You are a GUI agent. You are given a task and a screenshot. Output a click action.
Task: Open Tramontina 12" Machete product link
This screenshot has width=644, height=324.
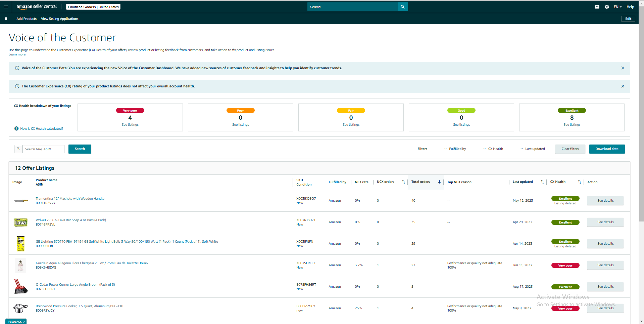pyautogui.click(x=70, y=199)
